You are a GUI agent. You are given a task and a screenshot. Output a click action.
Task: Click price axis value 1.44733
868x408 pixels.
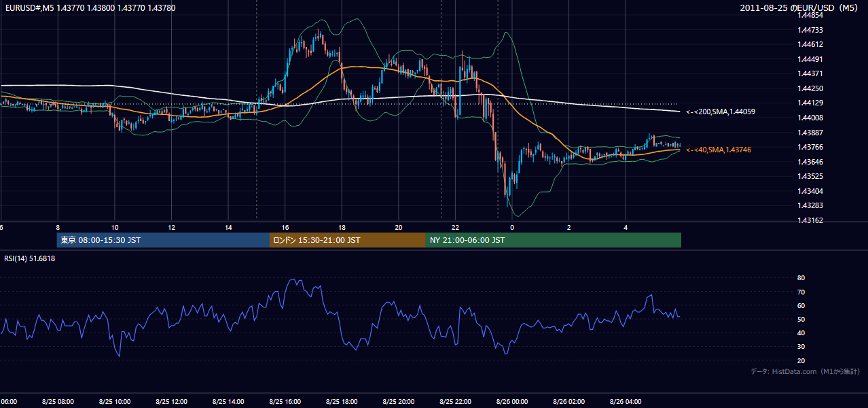[x=810, y=30]
